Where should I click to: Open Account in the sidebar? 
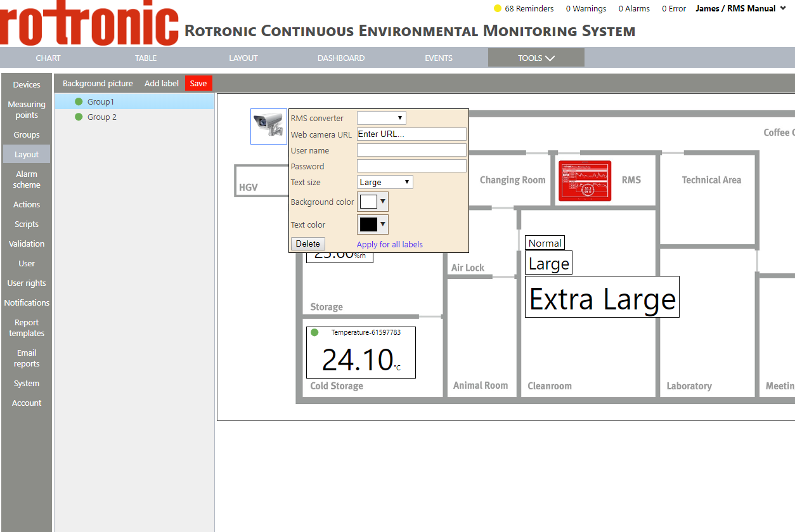pos(27,403)
